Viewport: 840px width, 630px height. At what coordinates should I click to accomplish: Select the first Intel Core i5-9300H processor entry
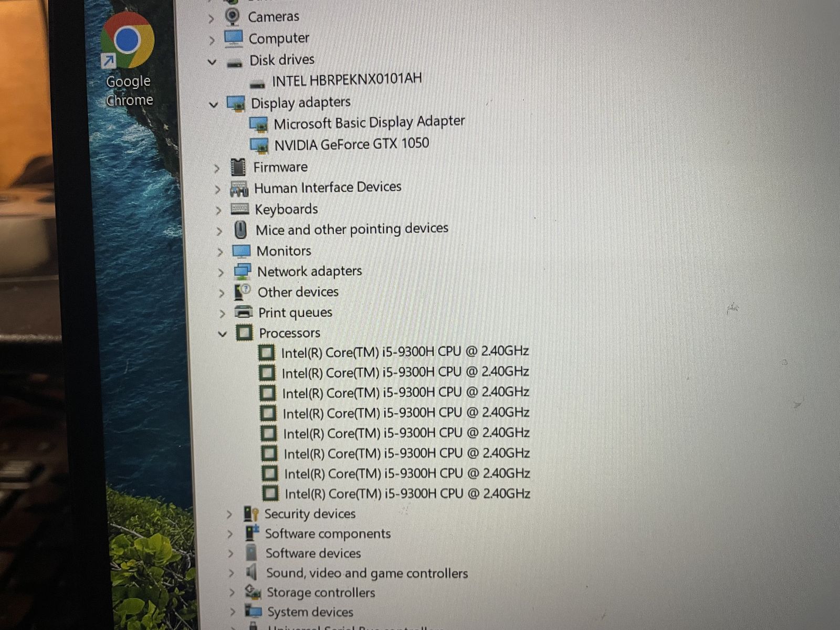(x=404, y=352)
